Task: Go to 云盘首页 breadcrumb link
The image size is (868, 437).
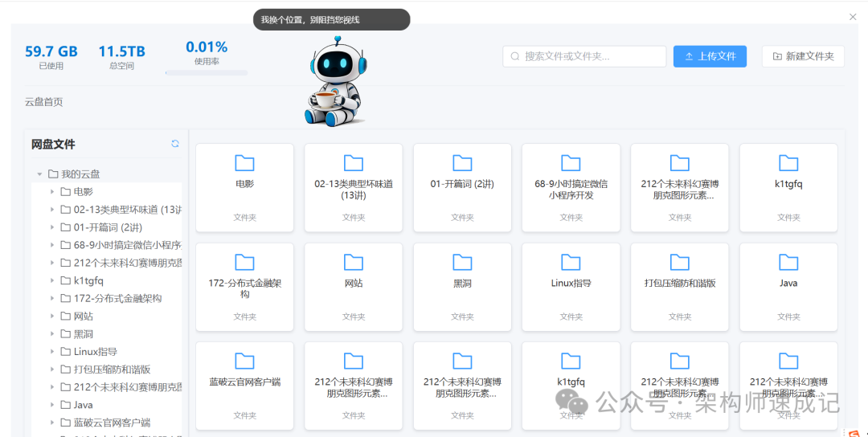Action: click(43, 102)
